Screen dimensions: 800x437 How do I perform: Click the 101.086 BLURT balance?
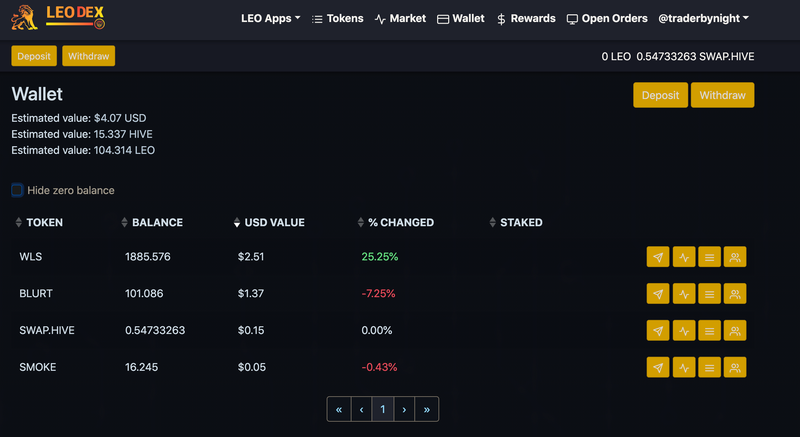tap(144, 293)
